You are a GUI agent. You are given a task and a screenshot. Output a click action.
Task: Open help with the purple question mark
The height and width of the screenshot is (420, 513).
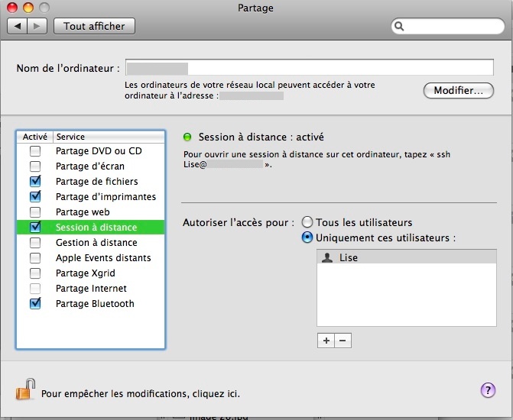[488, 390]
